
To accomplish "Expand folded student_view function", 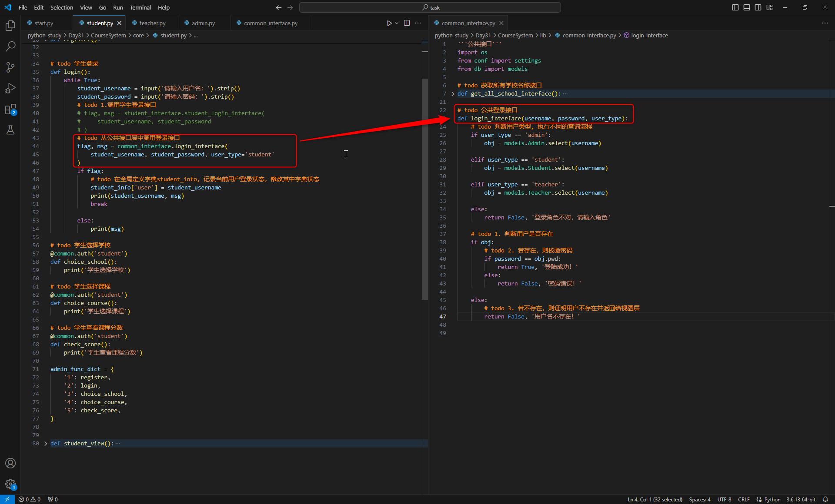I will (46, 444).
